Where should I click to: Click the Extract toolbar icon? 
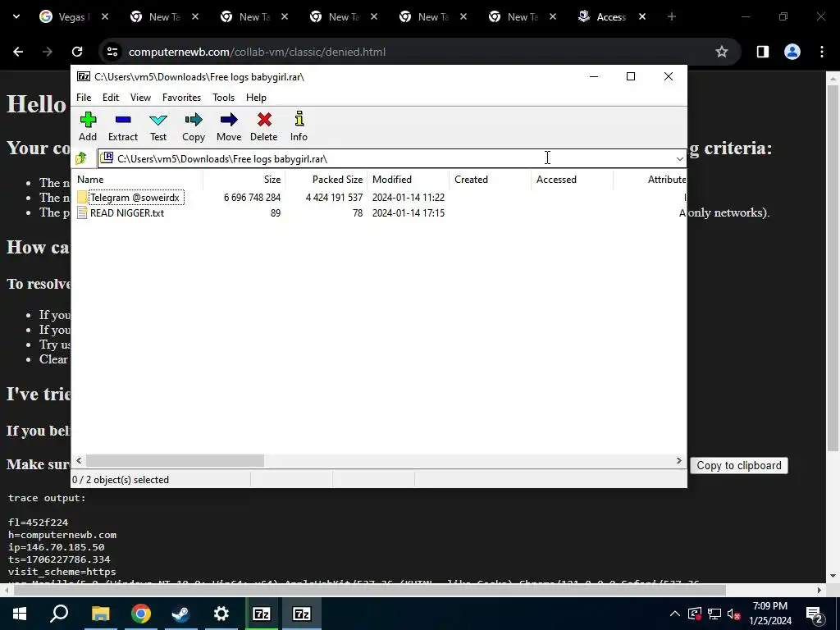coord(123,126)
